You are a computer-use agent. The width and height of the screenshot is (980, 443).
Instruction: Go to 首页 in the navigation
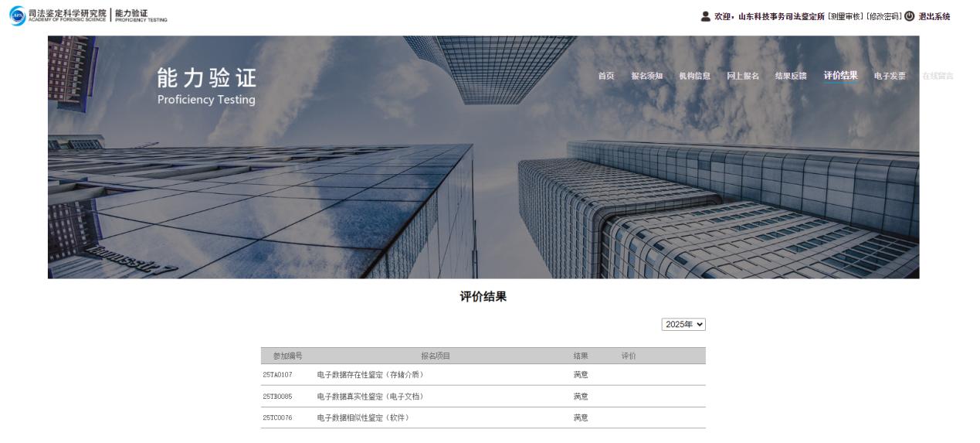pyautogui.click(x=606, y=76)
